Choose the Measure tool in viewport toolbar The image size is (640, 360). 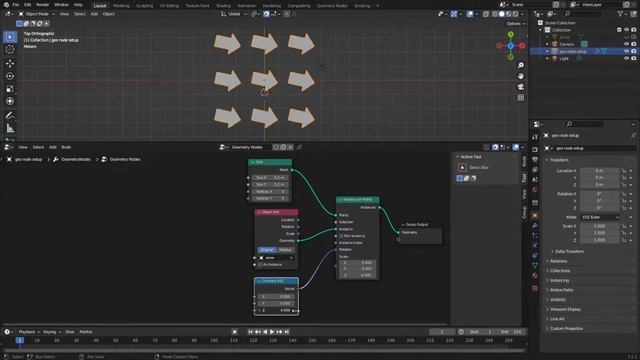10,128
